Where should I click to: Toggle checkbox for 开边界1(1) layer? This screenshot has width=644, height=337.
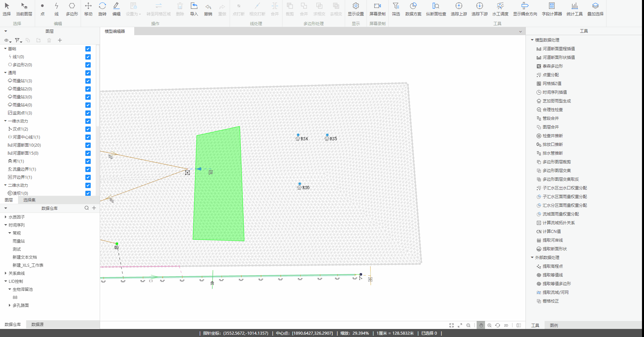[88, 177]
